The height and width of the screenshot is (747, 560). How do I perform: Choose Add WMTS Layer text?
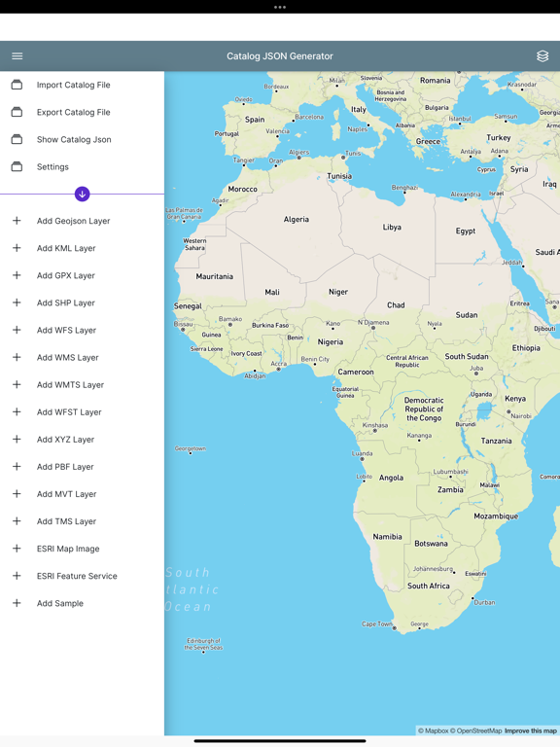tap(70, 385)
